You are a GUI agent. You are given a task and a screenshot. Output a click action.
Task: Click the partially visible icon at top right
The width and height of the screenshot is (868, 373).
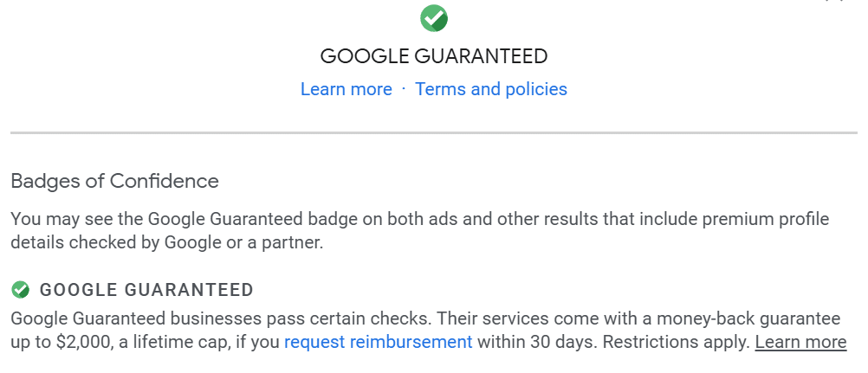[834, 2]
